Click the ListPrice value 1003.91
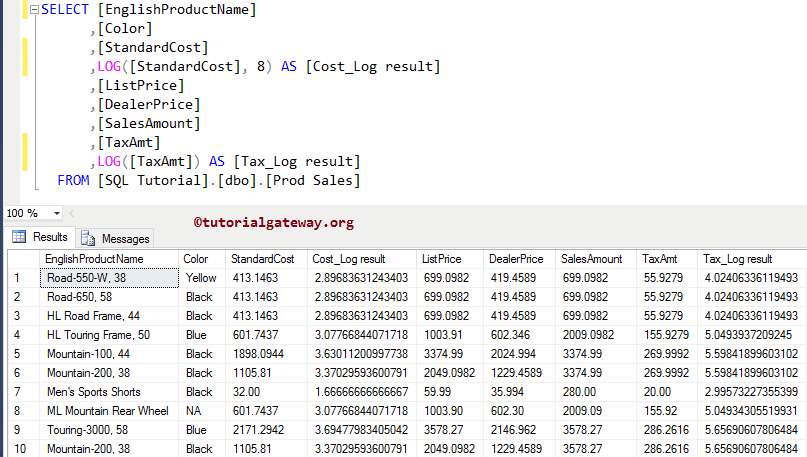The image size is (807, 457). click(x=450, y=335)
